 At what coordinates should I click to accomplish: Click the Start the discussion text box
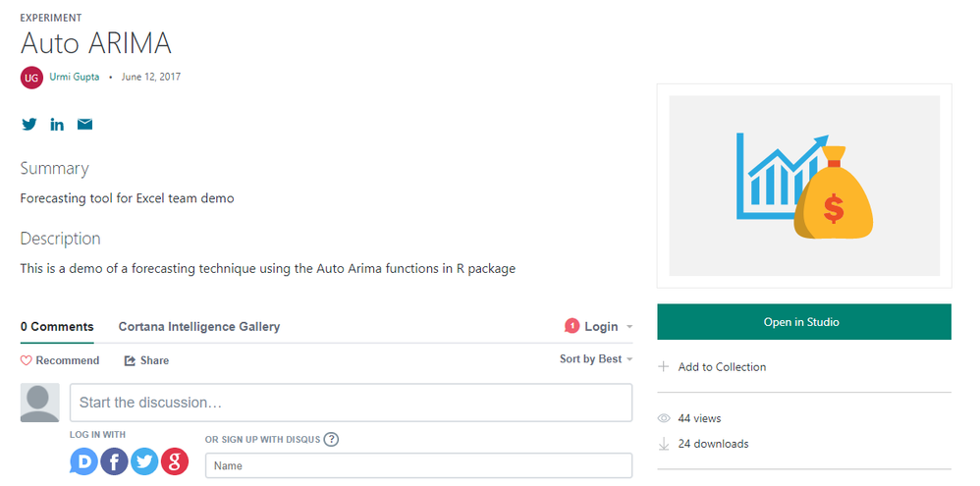(351, 403)
